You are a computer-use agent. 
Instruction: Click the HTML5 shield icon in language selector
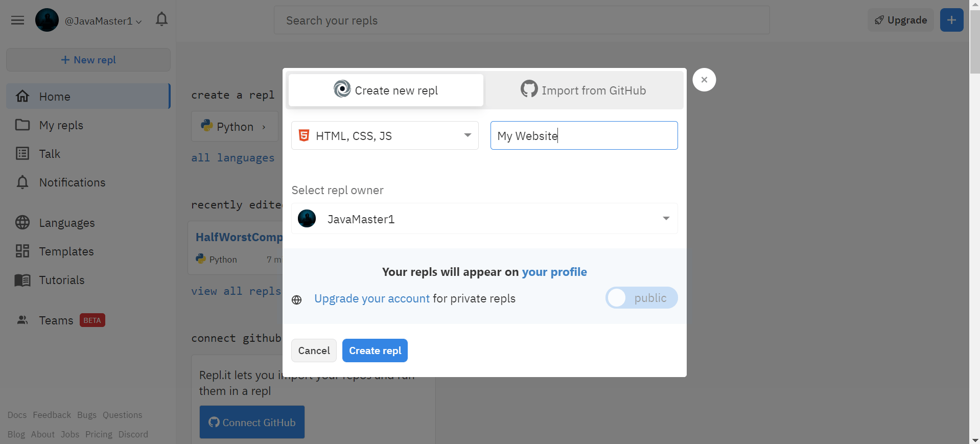pyautogui.click(x=304, y=135)
